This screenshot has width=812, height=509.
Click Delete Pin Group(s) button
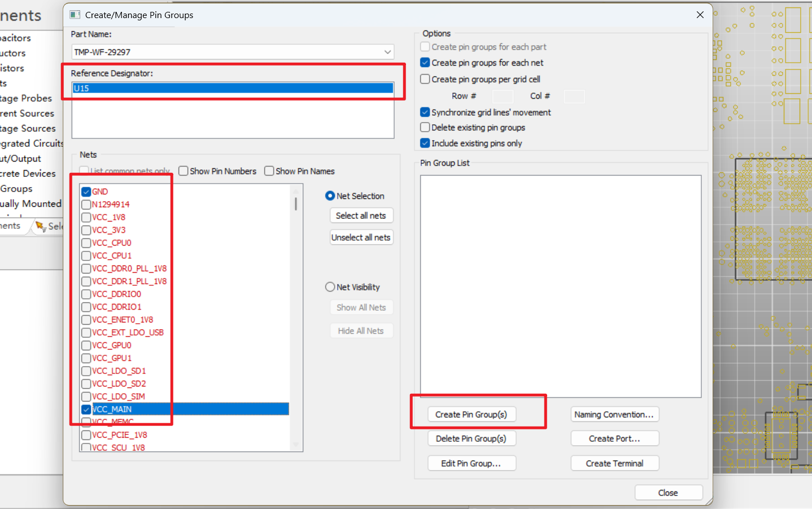(472, 439)
